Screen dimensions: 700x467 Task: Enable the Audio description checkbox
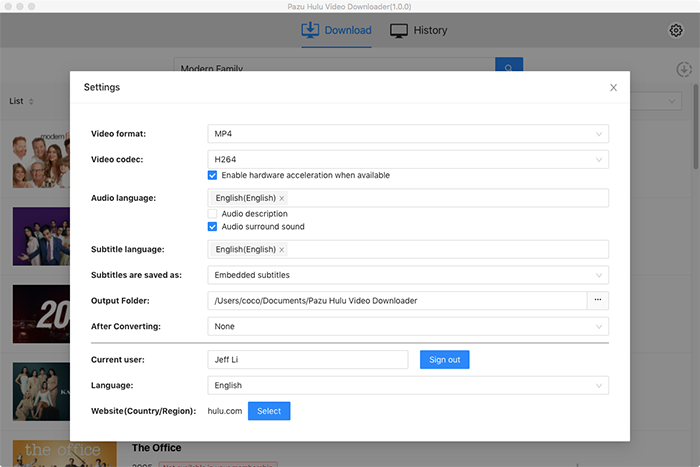(212, 213)
